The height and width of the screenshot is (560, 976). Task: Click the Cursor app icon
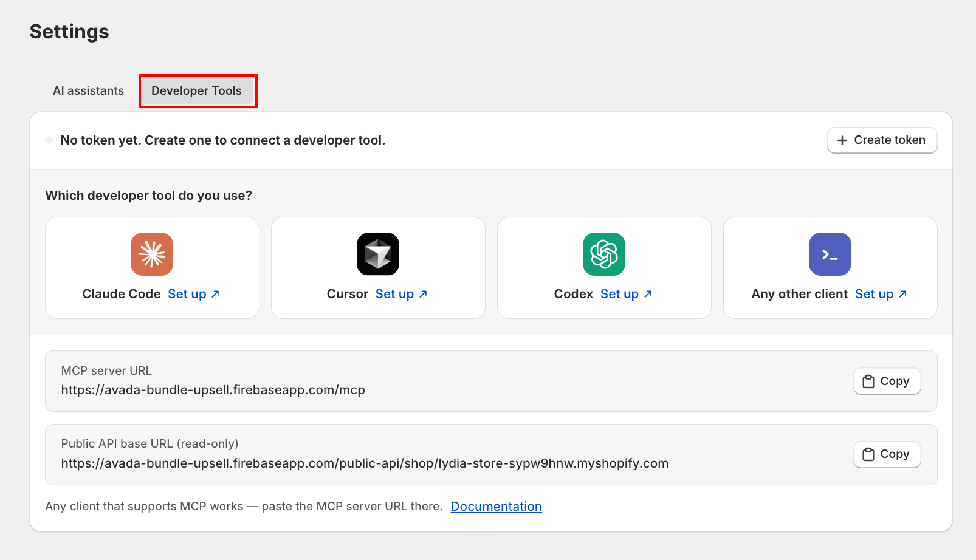point(378,254)
